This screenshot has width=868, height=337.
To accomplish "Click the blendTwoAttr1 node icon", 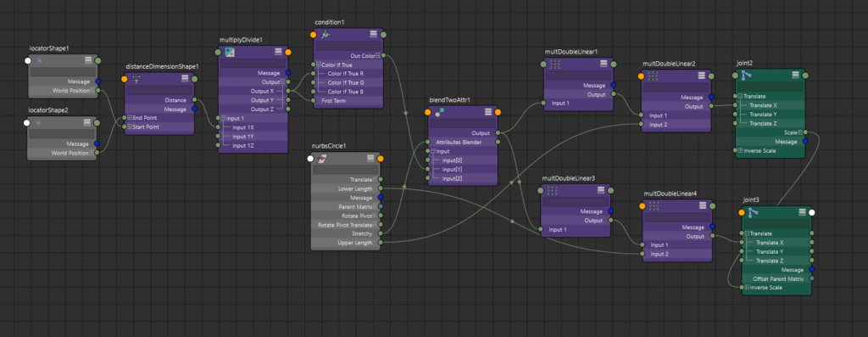I will 441,112.
